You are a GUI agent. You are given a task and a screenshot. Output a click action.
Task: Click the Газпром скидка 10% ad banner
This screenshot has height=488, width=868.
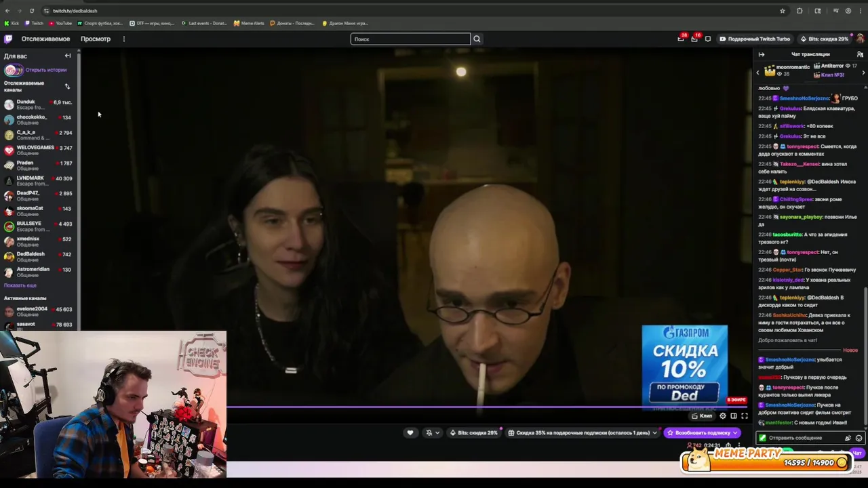click(685, 366)
